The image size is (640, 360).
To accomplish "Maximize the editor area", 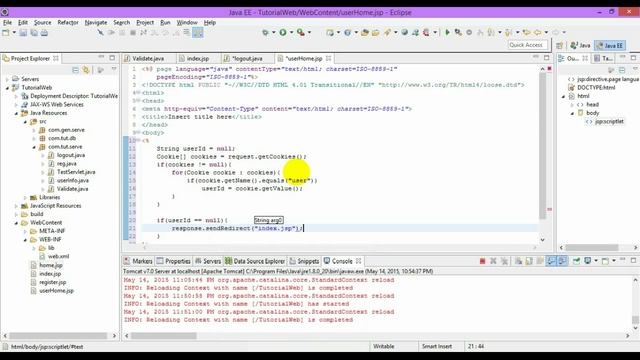I will (547, 58).
